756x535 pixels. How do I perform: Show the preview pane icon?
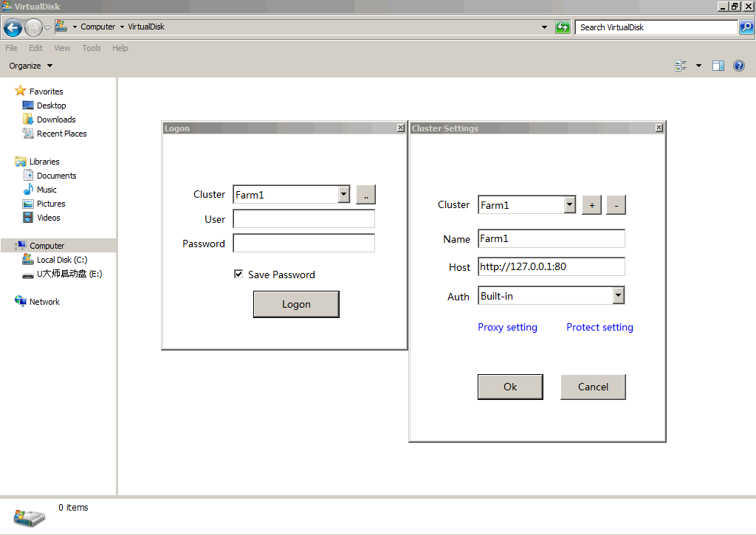[x=718, y=66]
